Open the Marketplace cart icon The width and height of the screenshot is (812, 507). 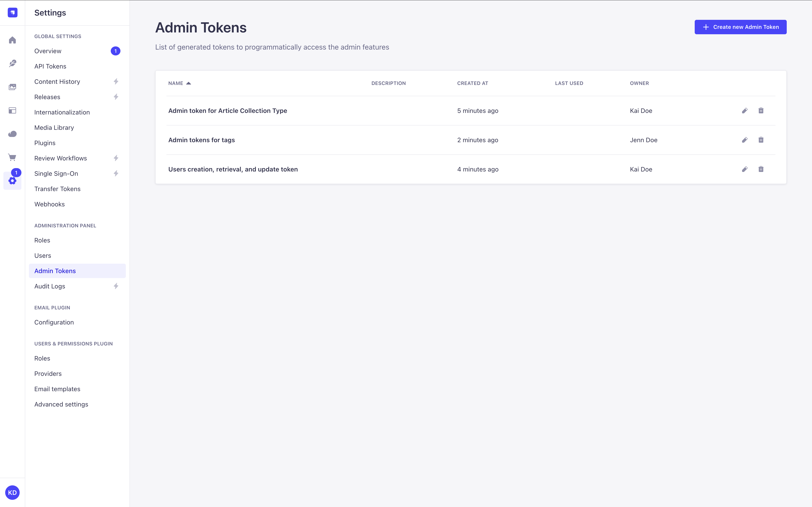(x=12, y=157)
